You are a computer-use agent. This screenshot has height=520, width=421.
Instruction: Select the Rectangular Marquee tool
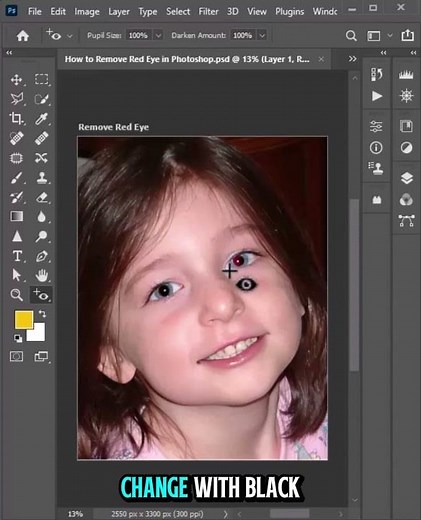pyautogui.click(x=42, y=80)
